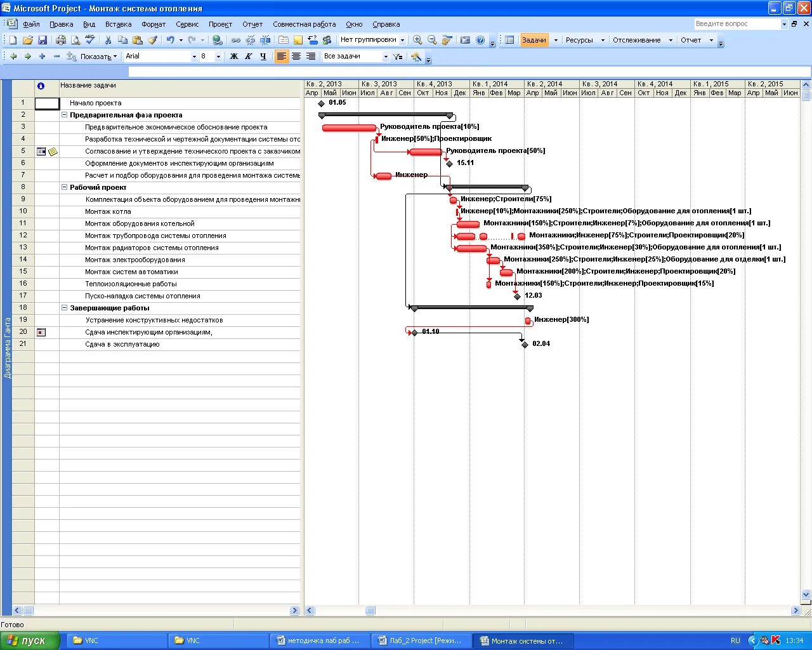
Task: Outdent task with left green arrow
Action: [13, 56]
